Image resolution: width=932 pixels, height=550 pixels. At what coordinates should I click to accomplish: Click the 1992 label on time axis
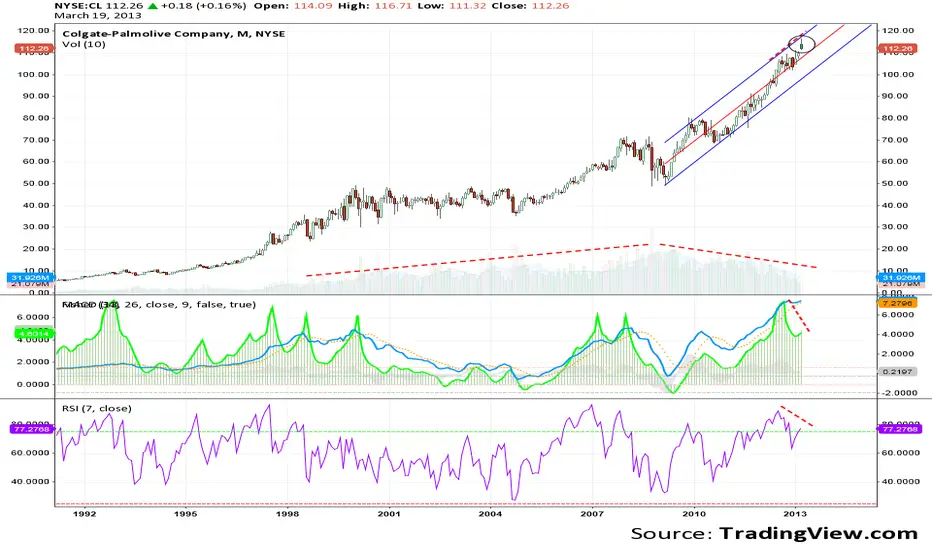point(84,514)
